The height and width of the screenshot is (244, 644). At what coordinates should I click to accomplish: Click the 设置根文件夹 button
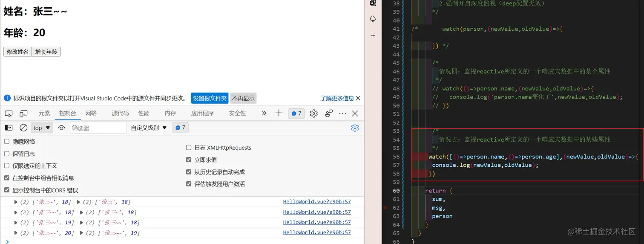[210, 98]
